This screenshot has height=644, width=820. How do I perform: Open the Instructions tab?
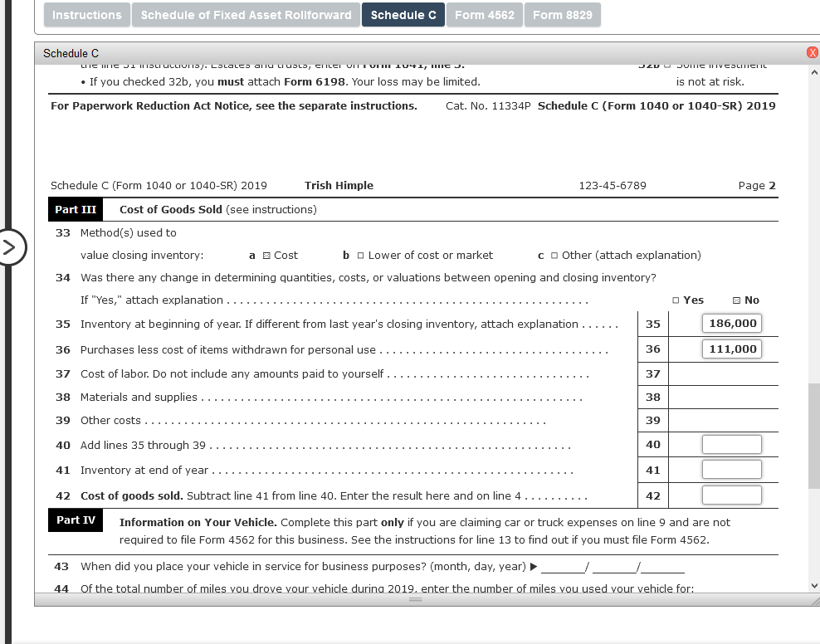click(86, 14)
